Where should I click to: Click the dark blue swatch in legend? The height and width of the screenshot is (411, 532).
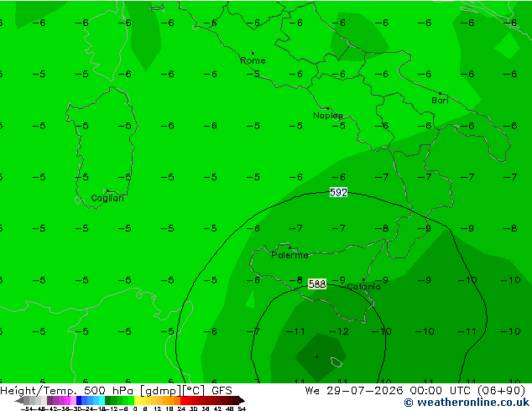[x=79, y=400]
